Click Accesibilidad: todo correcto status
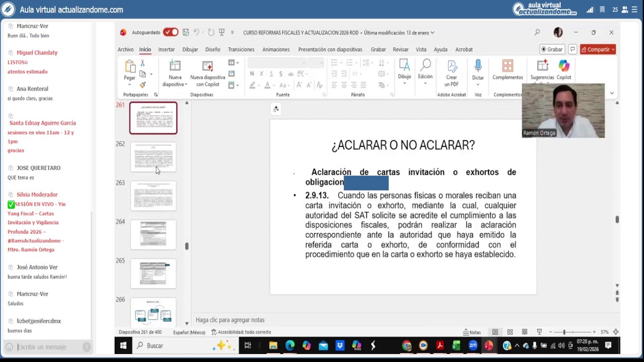This screenshot has height=362, width=644. (x=241, y=332)
